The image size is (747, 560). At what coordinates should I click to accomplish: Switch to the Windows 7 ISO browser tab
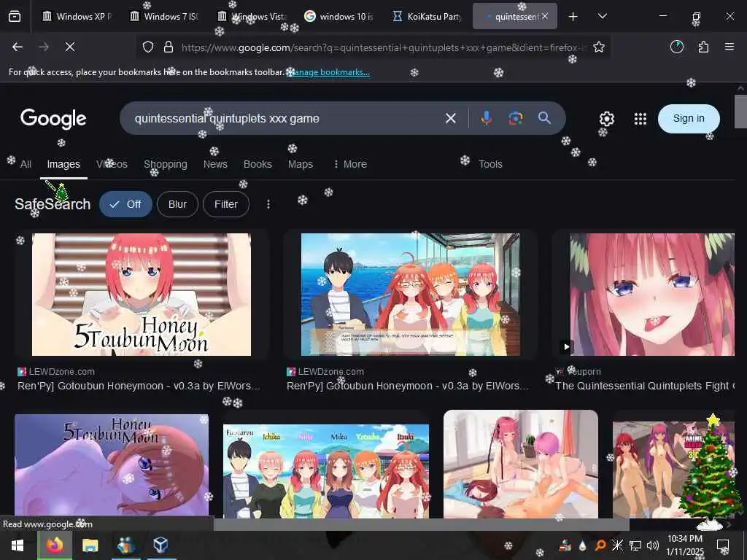pyautogui.click(x=164, y=17)
